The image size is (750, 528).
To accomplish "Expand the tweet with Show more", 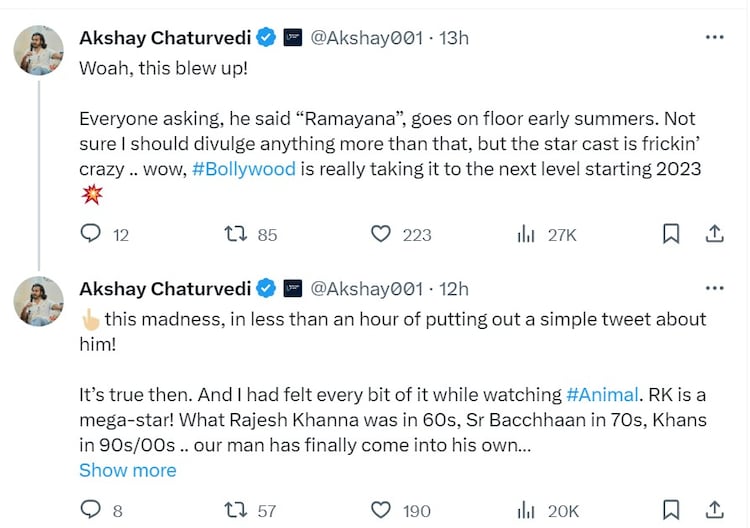I will (x=127, y=470).
